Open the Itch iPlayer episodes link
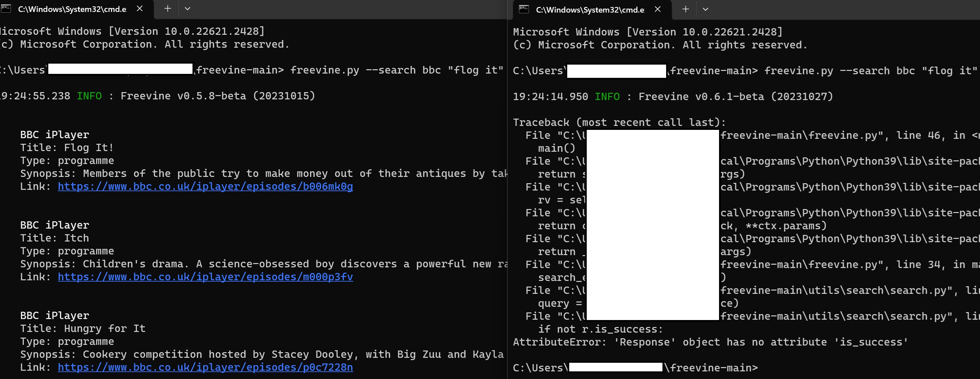 [x=205, y=277]
